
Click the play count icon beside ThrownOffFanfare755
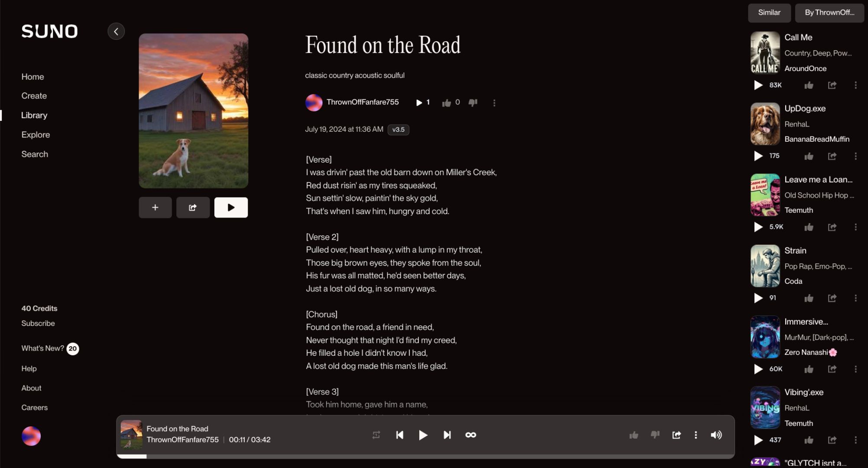[419, 103]
